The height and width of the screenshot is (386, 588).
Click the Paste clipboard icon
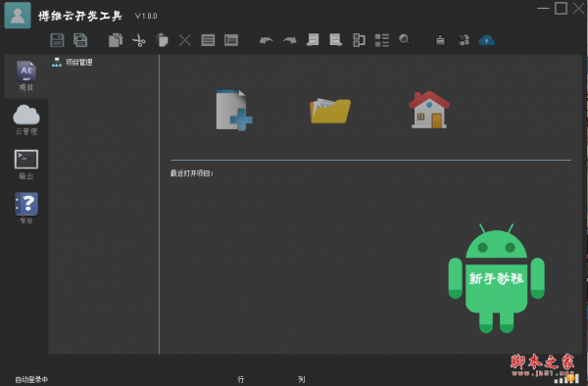click(162, 40)
